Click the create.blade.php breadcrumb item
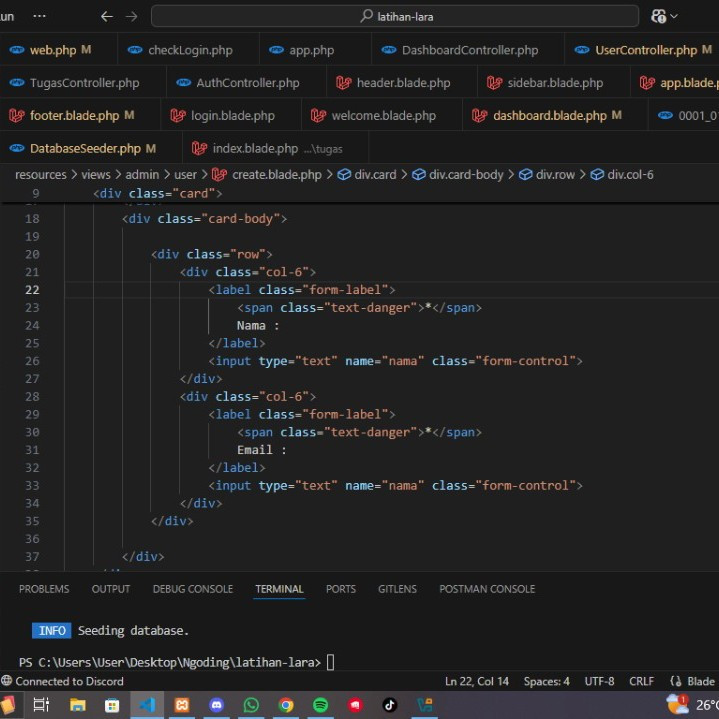The height and width of the screenshot is (719, 719). [276, 174]
